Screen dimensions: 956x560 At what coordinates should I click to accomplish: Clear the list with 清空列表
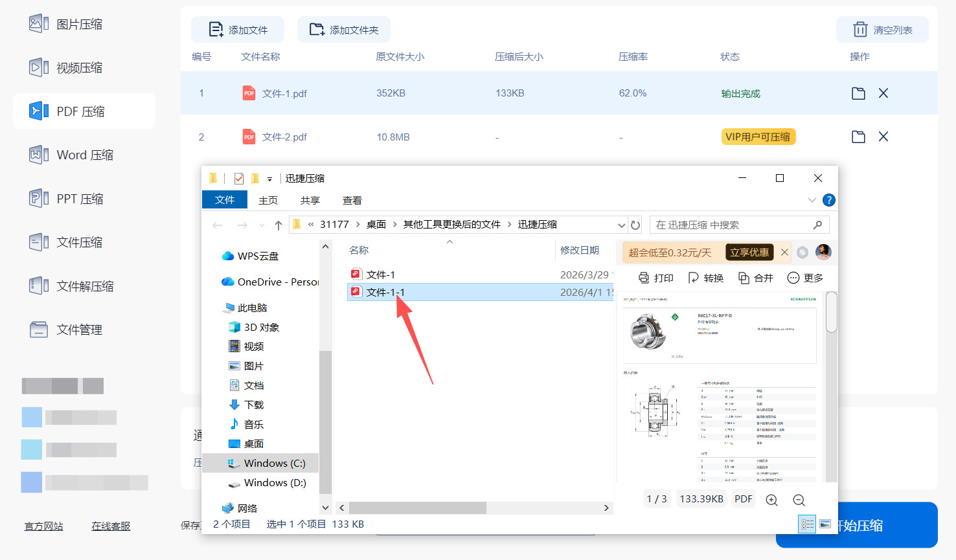point(882,30)
